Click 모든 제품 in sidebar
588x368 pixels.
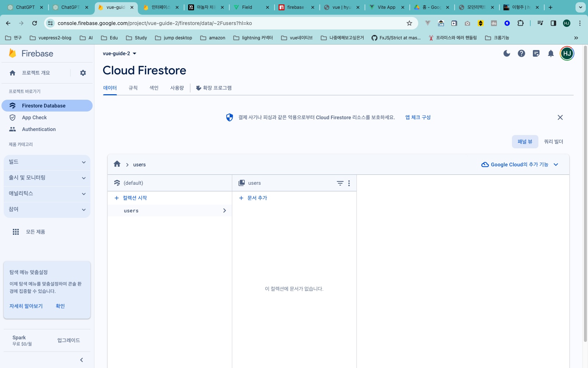[35, 232]
